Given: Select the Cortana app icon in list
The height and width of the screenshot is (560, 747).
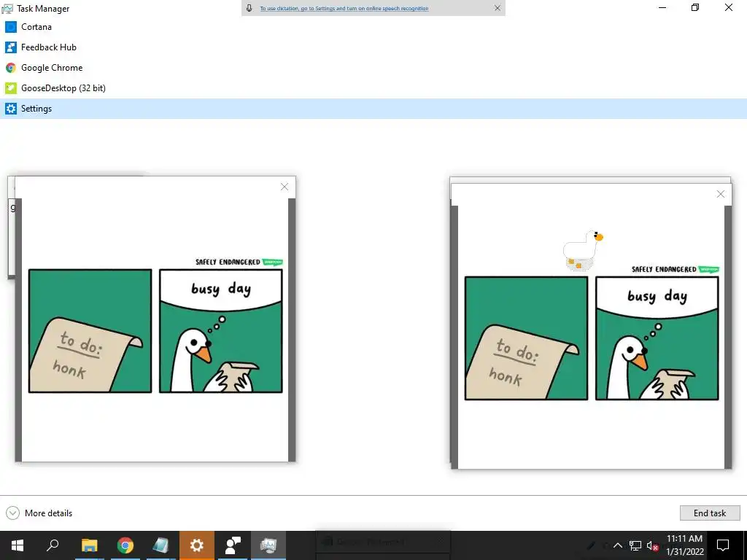Looking at the screenshot, I should (x=10, y=27).
